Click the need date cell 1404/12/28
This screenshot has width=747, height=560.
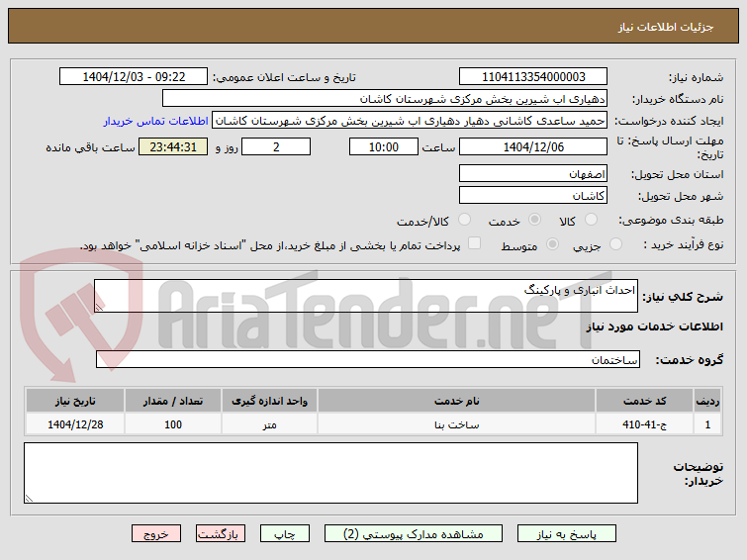(x=75, y=424)
